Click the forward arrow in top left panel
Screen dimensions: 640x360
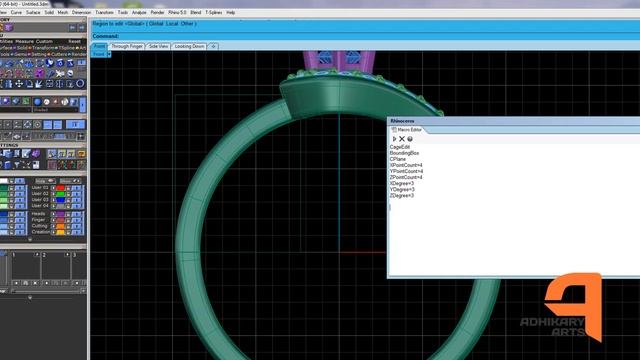tap(81, 27)
